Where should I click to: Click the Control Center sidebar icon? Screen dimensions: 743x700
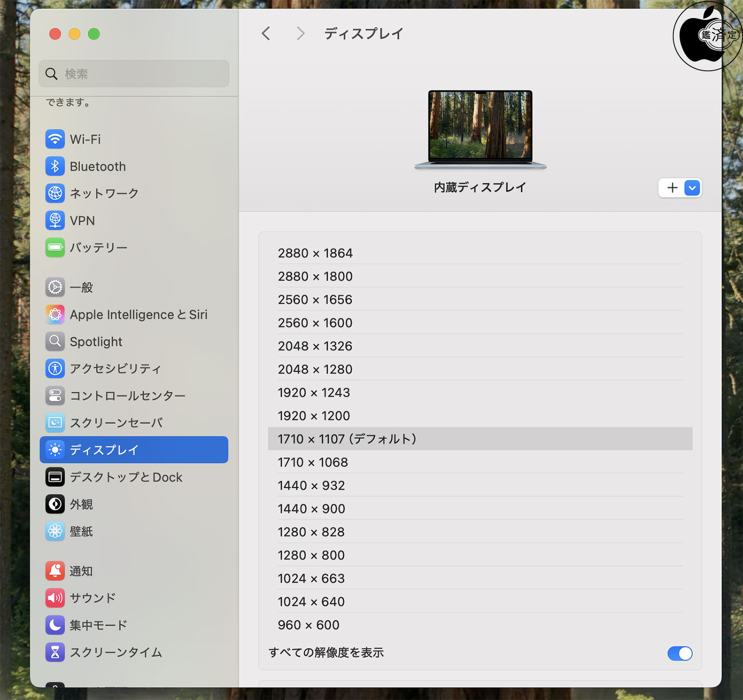tap(55, 395)
